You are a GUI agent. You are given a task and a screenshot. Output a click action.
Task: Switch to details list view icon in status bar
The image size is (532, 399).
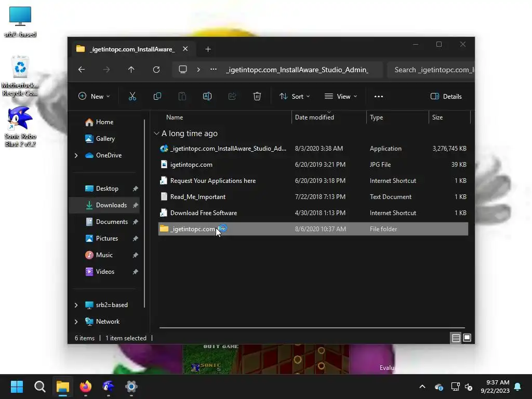click(x=456, y=338)
